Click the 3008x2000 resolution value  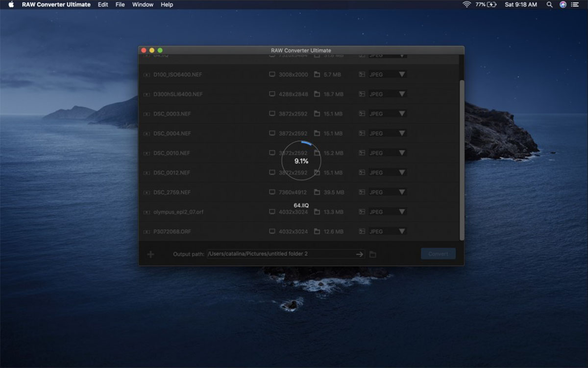tap(293, 75)
